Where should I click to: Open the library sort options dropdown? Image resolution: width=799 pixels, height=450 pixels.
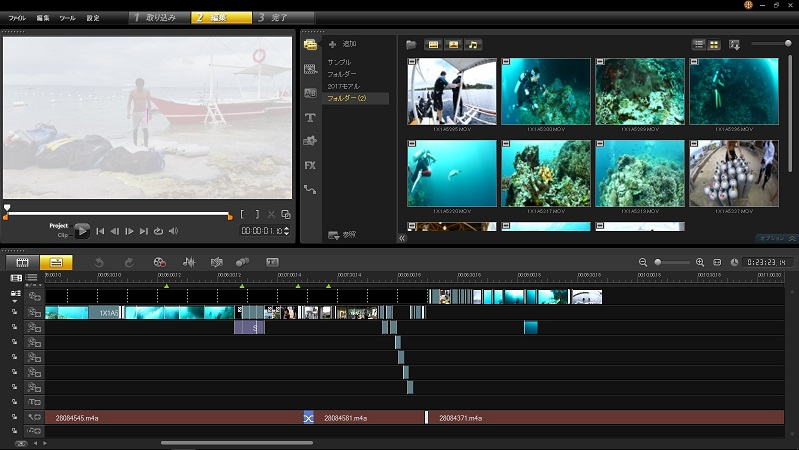click(735, 45)
